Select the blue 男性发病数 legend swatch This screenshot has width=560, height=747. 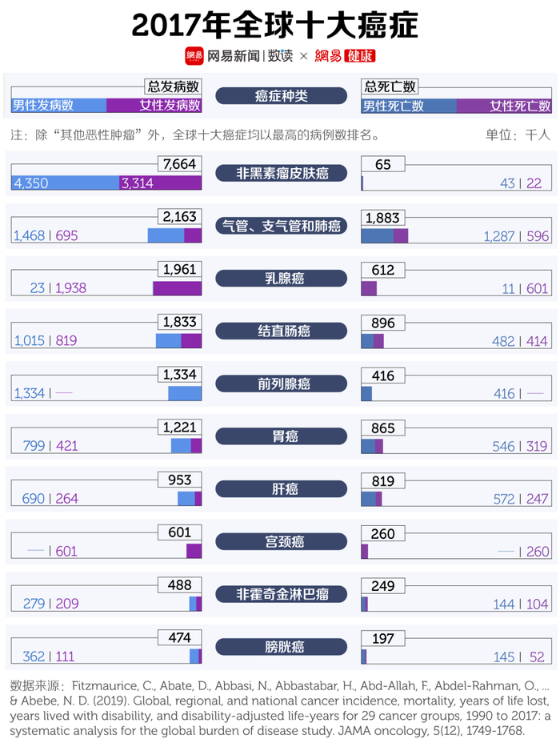click(x=59, y=105)
